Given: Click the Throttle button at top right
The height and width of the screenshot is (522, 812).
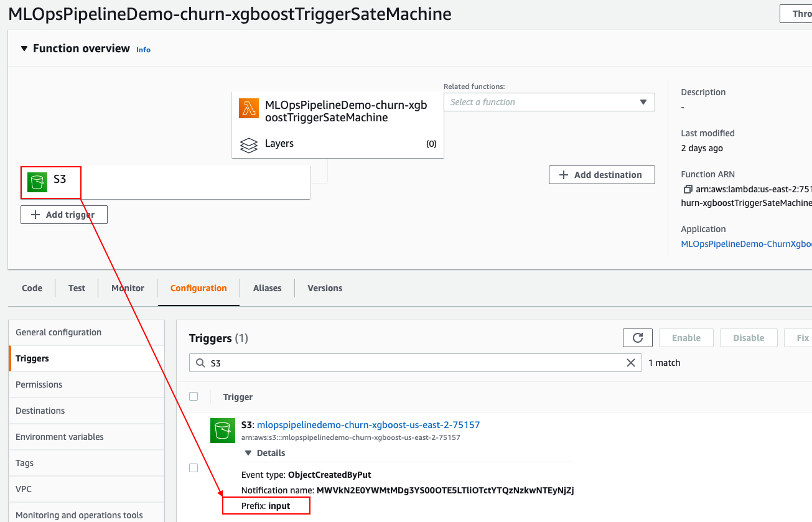Looking at the screenshot, I should click(796, 14).
